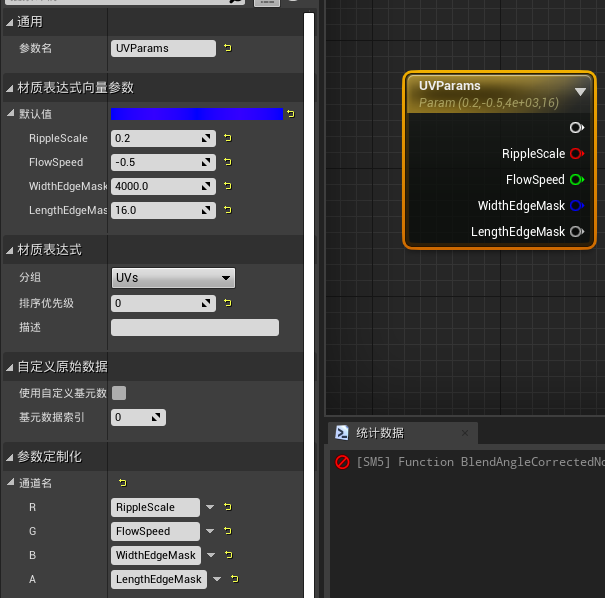Viewport: 605px width, 598px height.
Task: Reset R channel name to default
Action: (228, 507)
